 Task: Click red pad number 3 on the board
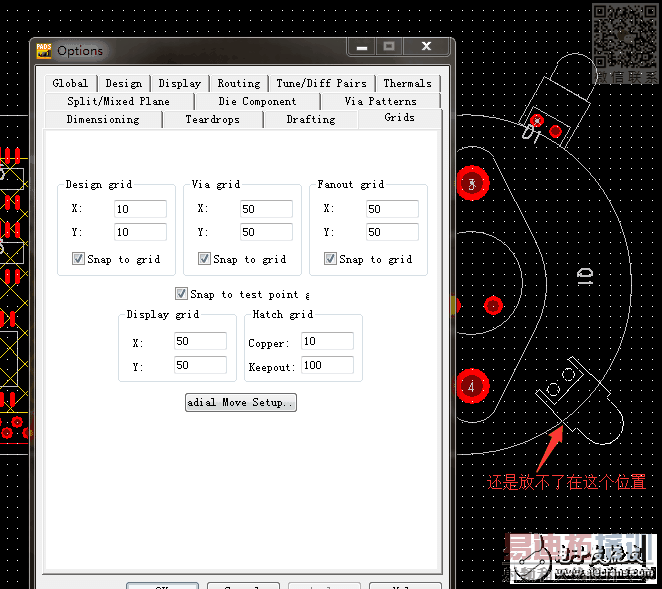pos(472,183)
